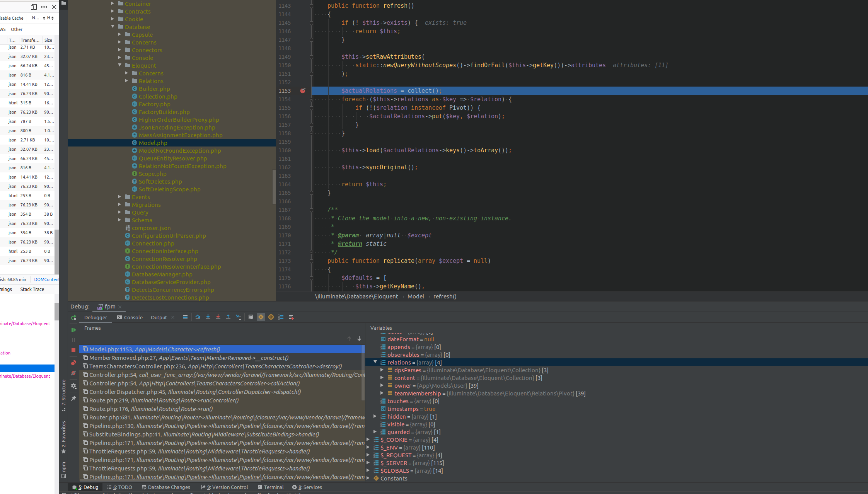Resume program execution in the debugger
The image size is (868, 494).
[x=73, y=330]
